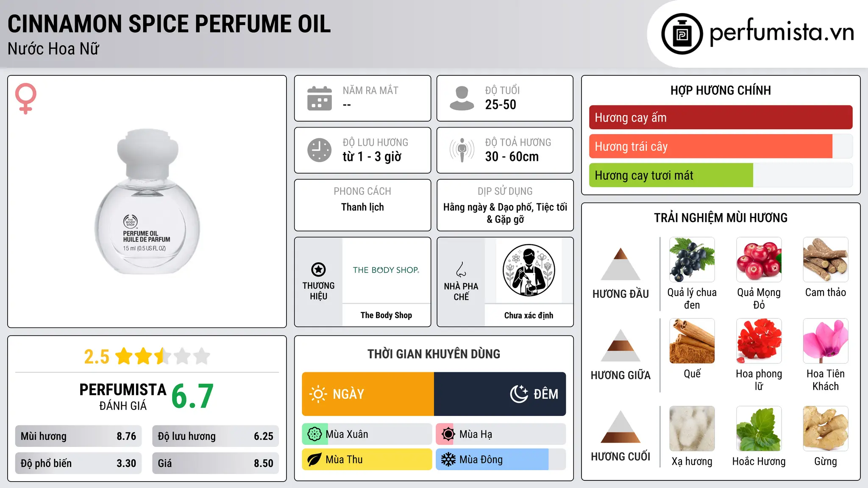Click the sun icon in the Ngày bar

pos(318,394)
